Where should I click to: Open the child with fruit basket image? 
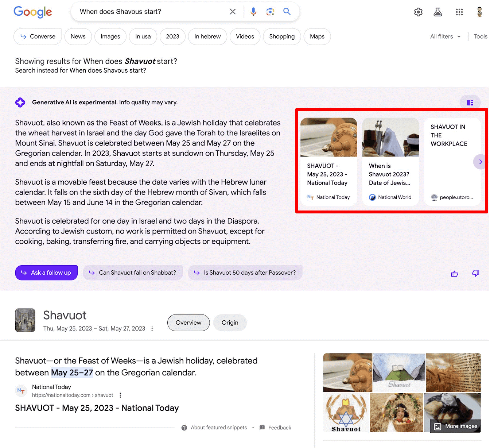click(x=397, y=413)
